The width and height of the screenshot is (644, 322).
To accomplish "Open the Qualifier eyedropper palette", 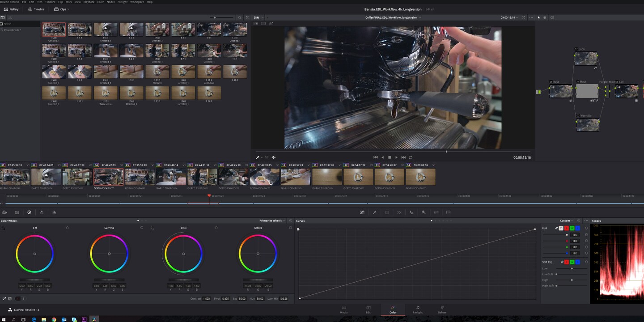I will 375,212.
